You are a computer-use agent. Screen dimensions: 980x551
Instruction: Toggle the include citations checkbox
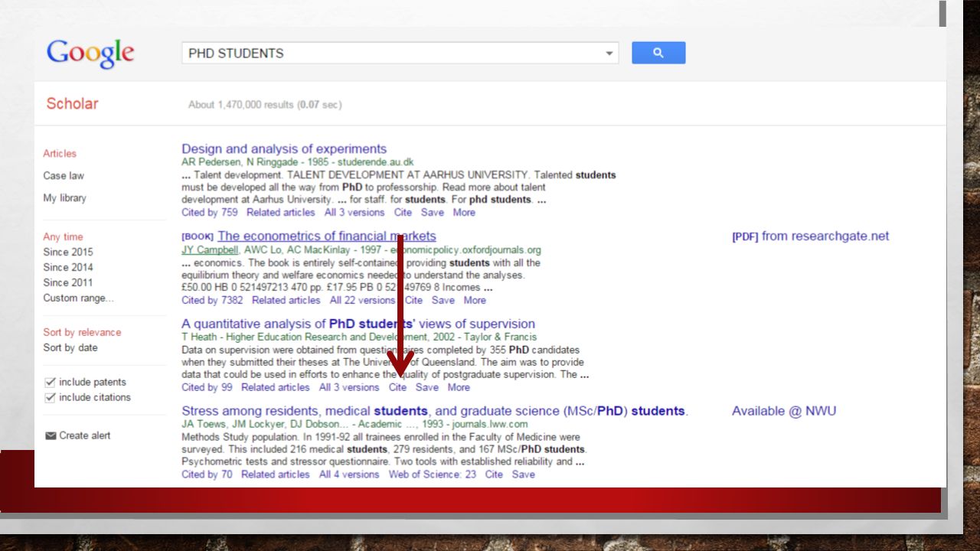tap(51, 397)
